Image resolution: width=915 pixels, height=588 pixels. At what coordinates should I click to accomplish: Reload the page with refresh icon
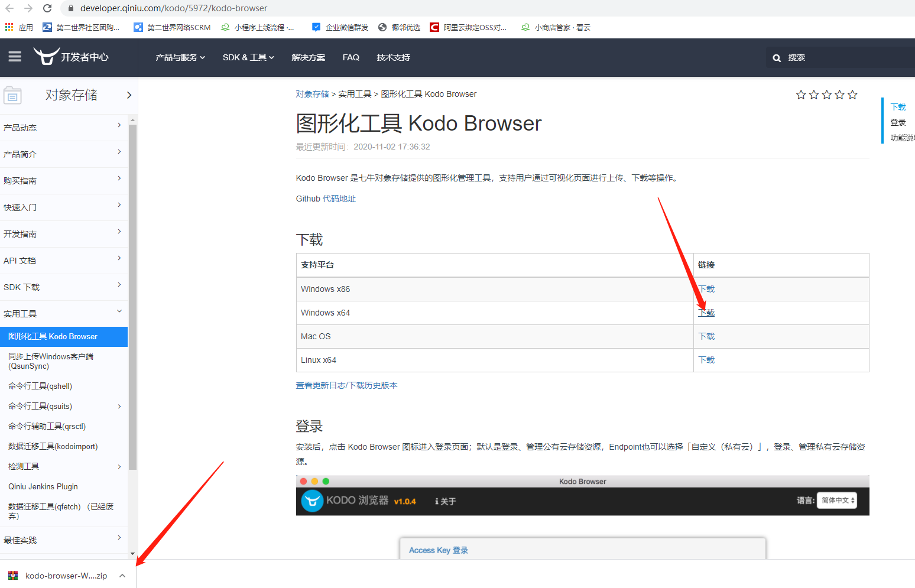coord(47,8)
